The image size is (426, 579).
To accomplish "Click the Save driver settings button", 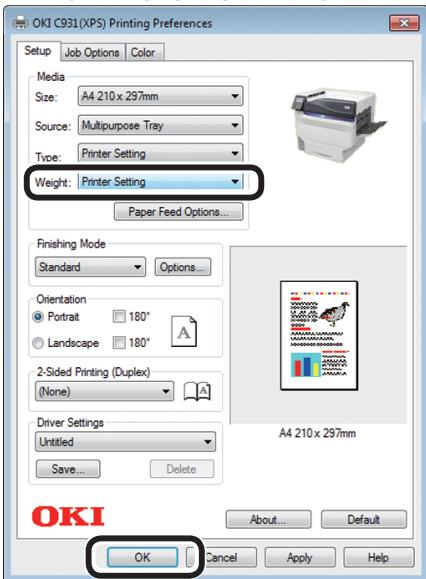I will tap(68, 469).
